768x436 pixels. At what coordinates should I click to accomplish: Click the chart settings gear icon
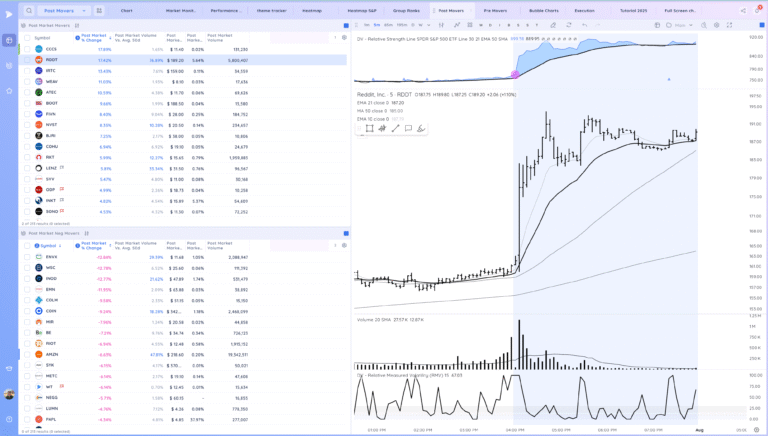717,25
